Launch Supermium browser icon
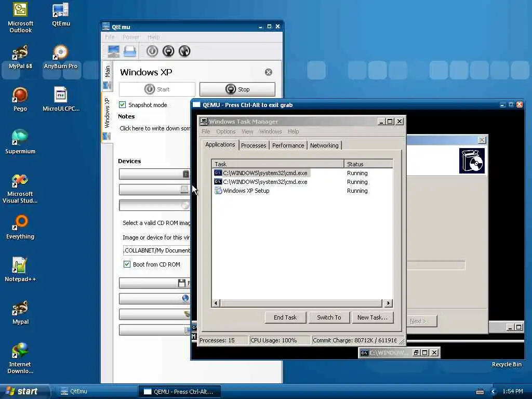532x399 pixels. pos(20,142)
